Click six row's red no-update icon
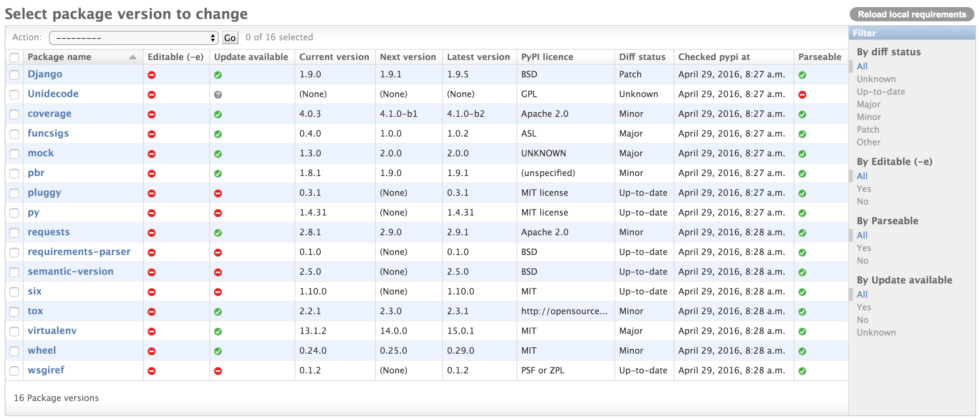Image resolution: width=980 pixels, height=420 pixels. pyautogui.click(x=218, y=292)
